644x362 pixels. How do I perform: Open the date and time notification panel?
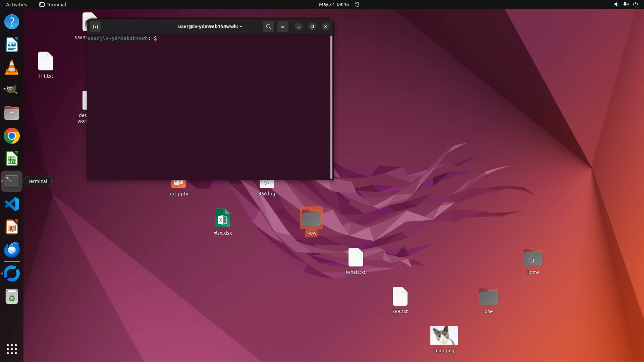[334, 4]
